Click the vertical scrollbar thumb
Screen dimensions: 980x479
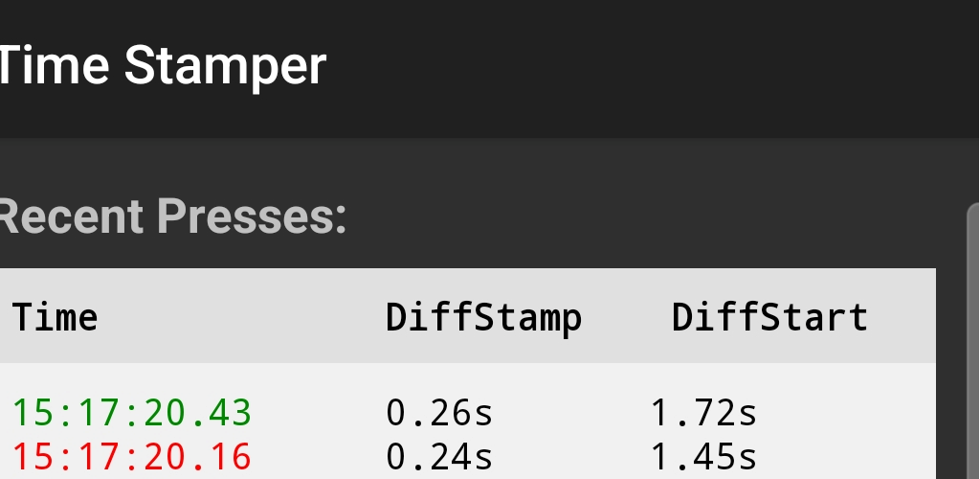[973, 341]
